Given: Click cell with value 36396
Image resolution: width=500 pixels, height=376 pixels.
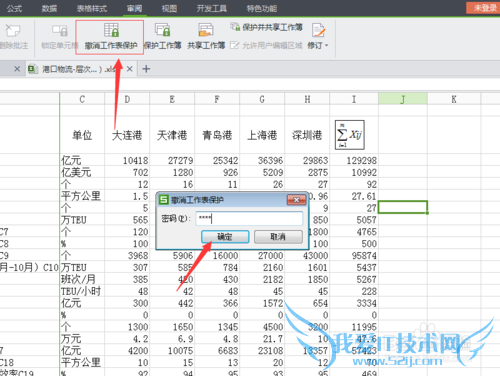Looking at the screenshot, I should pos(262,160).
